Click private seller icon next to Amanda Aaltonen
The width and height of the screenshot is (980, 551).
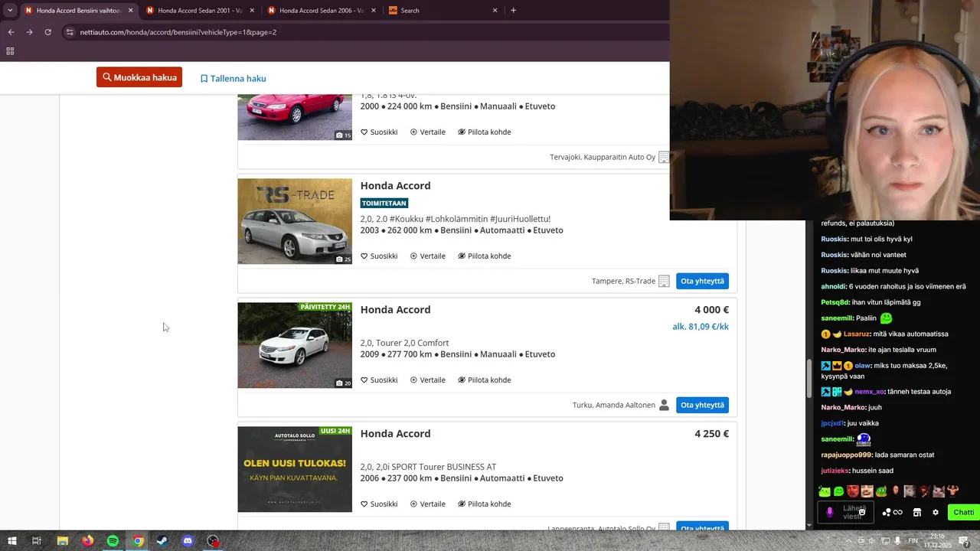tap(664, 405)
